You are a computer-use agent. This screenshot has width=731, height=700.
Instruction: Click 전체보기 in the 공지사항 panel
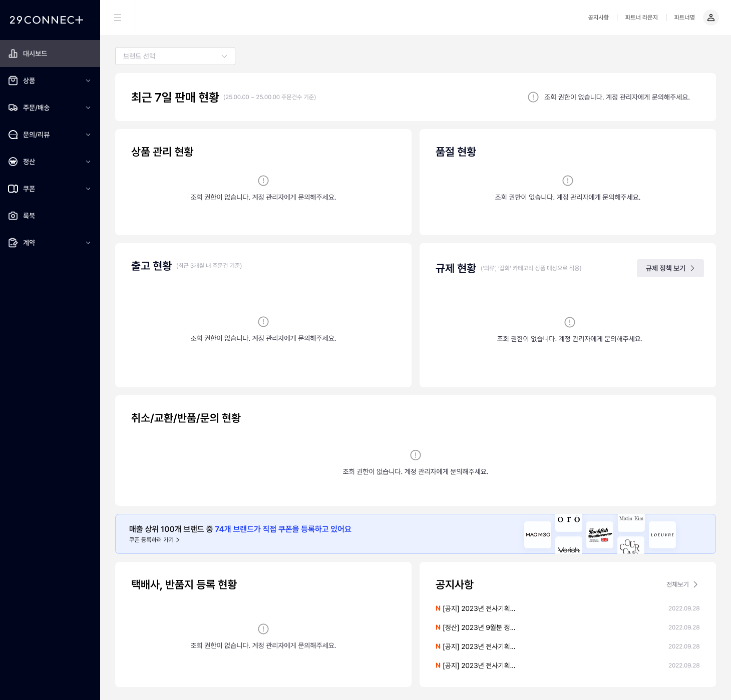(x=681, y=584)
